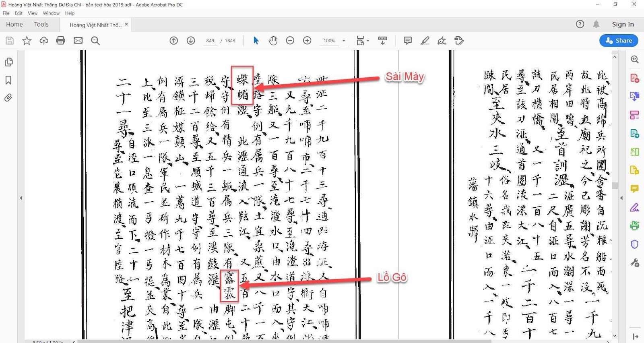Zoom out with the minus button
The image size is (644, 343).
coord(290,41)
